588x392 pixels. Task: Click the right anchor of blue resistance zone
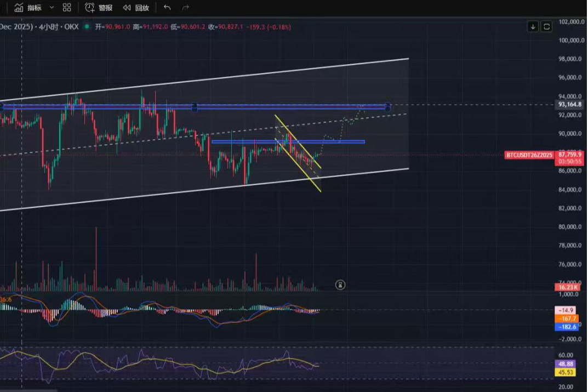387,107
